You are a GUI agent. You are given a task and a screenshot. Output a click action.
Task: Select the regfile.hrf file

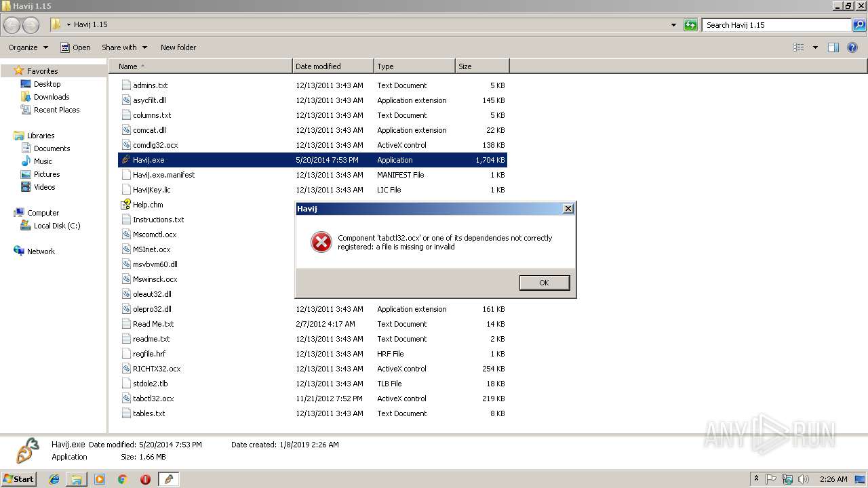(149, 354)
